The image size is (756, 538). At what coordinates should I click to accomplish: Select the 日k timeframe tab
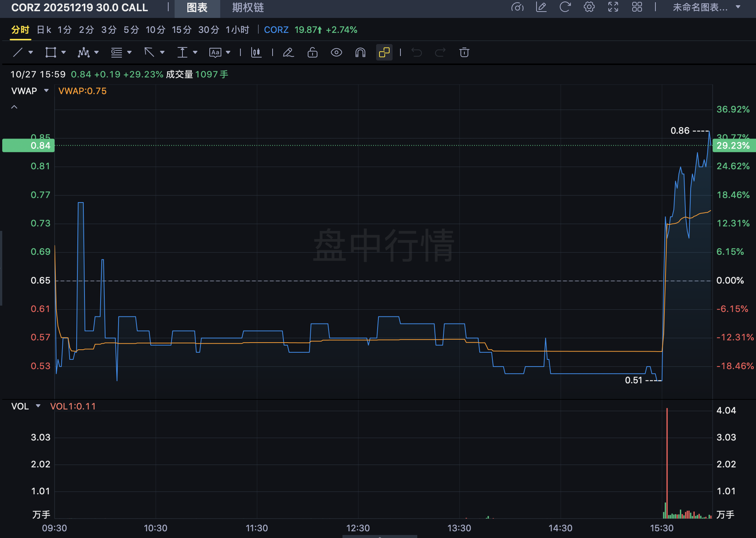pos(44,30)
